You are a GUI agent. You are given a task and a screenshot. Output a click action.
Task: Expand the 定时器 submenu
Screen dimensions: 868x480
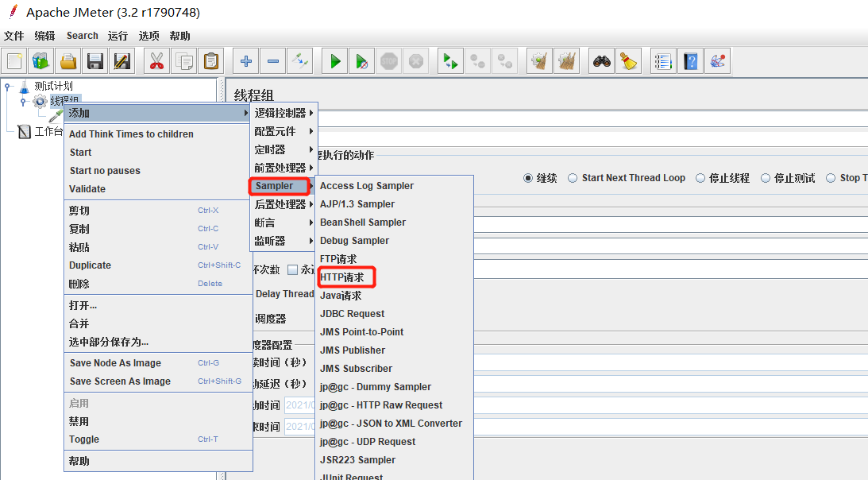point(284,149)
